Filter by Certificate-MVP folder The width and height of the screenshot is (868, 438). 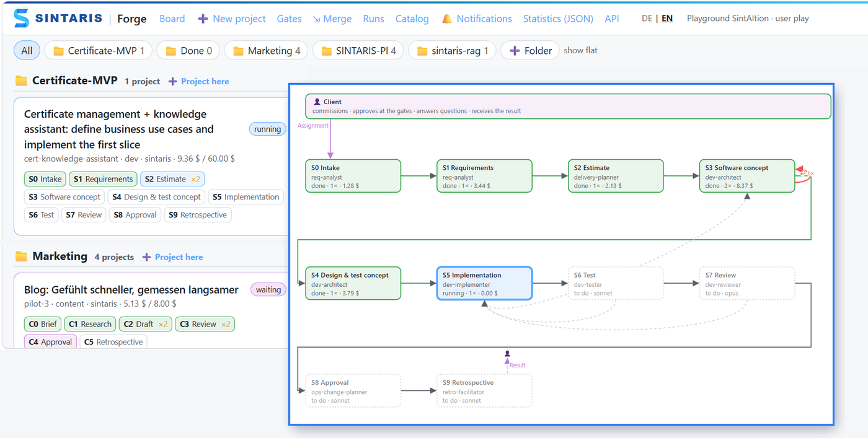click(x=99, y=51)
